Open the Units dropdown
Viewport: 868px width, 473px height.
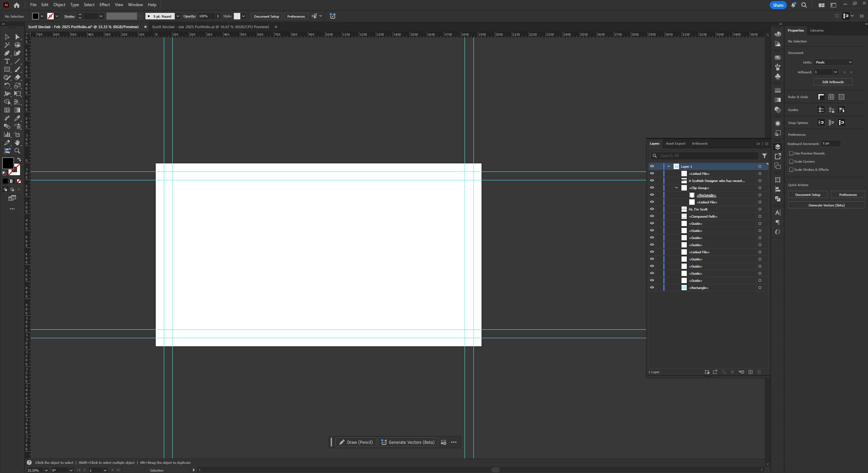click(833, 62)
